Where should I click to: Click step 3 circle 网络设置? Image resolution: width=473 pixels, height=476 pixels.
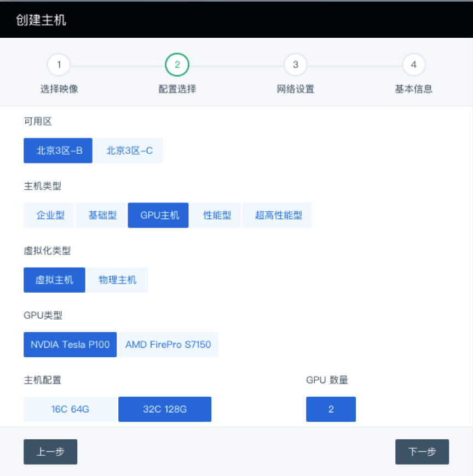[295, 65]
